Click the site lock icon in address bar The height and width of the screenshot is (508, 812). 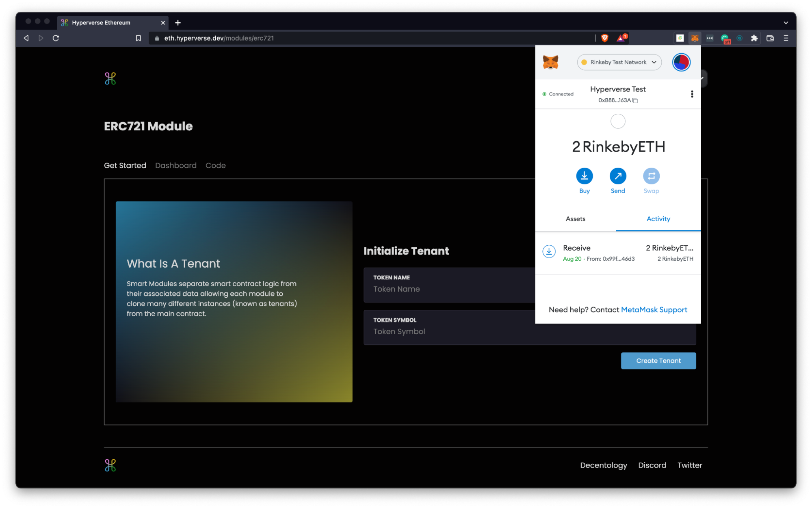(157, 38)
